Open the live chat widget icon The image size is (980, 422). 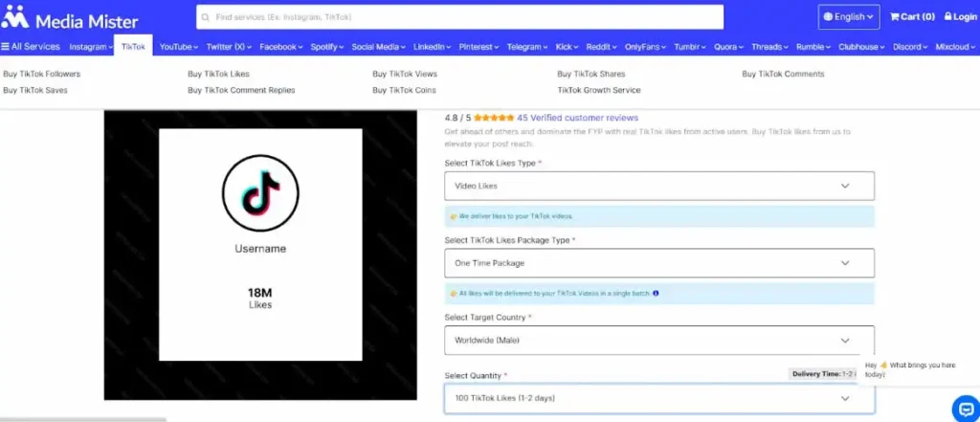coord(963,406)
